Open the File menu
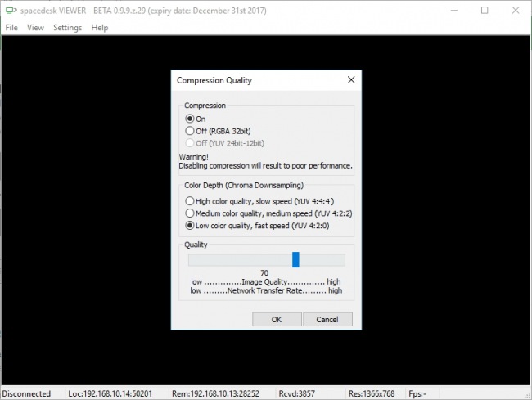 [x=11, y=28]
